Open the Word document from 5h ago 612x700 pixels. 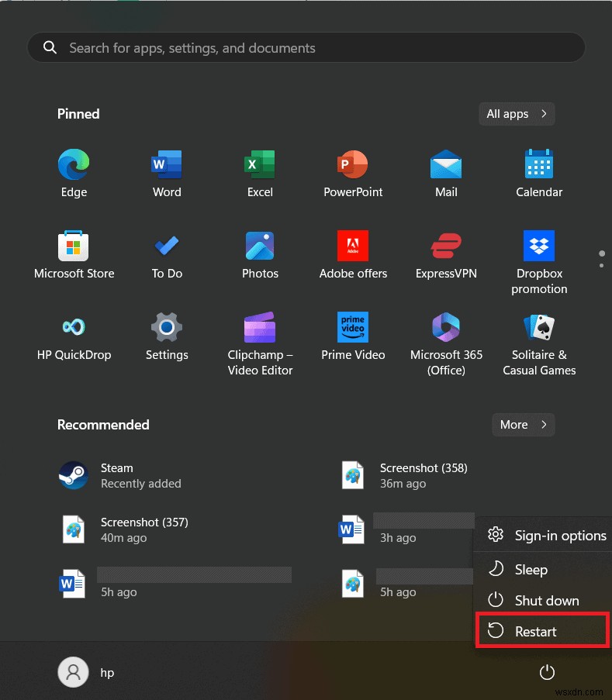coord(175,584)
